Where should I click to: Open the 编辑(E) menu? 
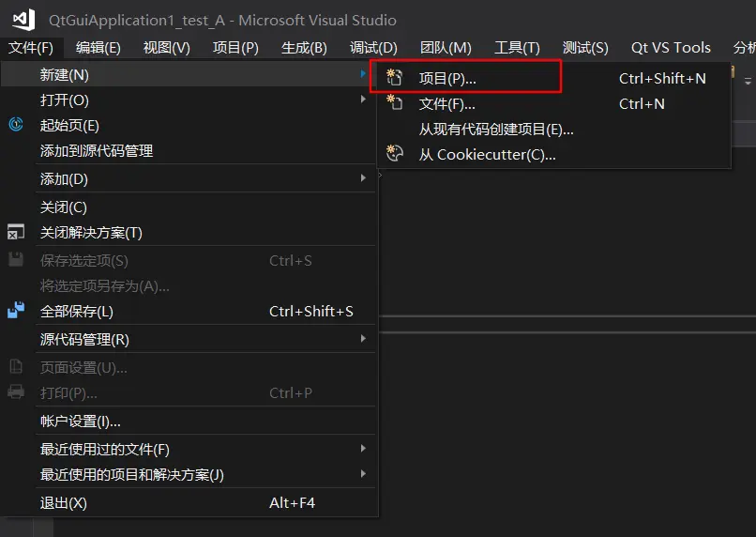click(98, 48)
